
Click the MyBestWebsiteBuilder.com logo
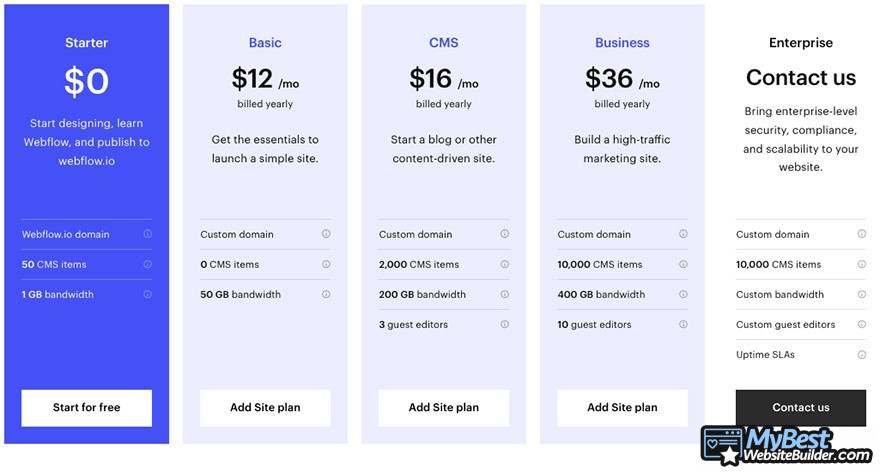click(x=787, y=446)
